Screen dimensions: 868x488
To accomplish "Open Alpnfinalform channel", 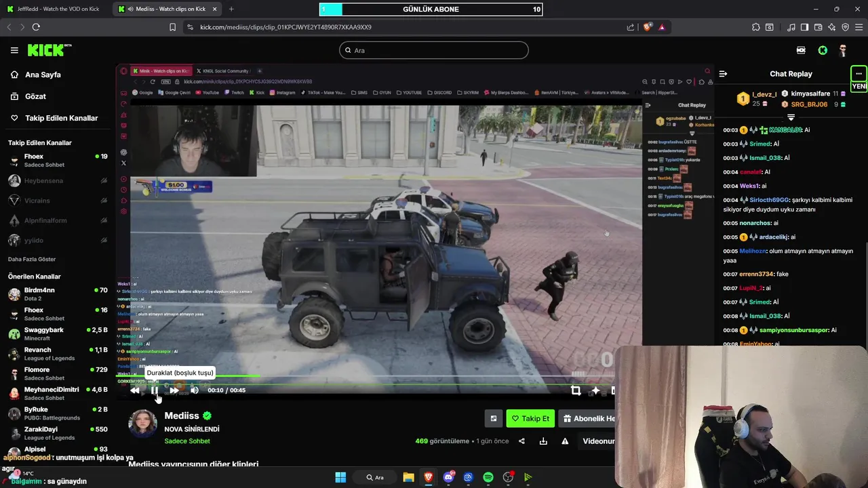I will coord(58,220).
